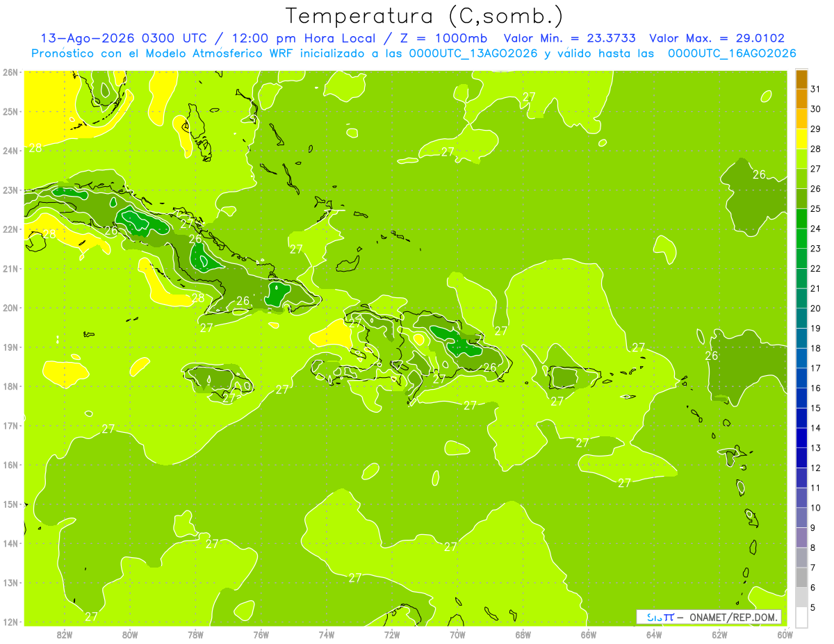
Task: Click the "16" color bar label
Action: point(816,388)
